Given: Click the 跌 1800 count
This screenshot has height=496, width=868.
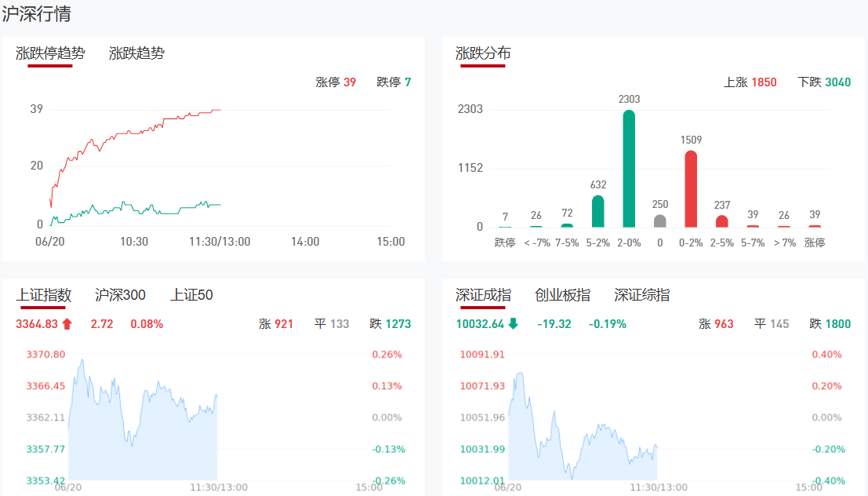Looking at the screenshot, I should click(830, 323).
